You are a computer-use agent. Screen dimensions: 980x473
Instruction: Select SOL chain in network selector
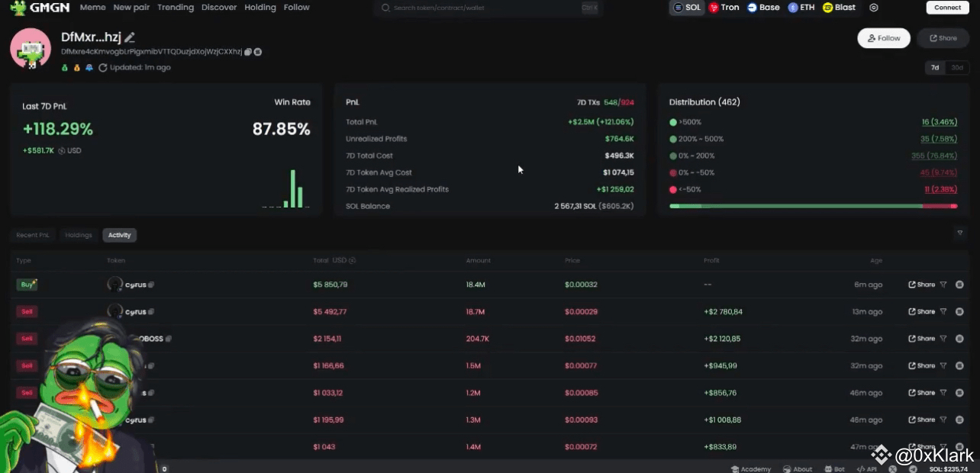click(x=686, y=8)
